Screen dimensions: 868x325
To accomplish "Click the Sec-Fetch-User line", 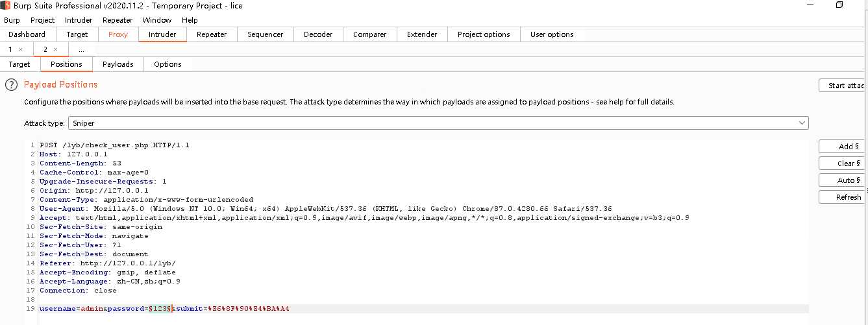I will coord(81,245).
